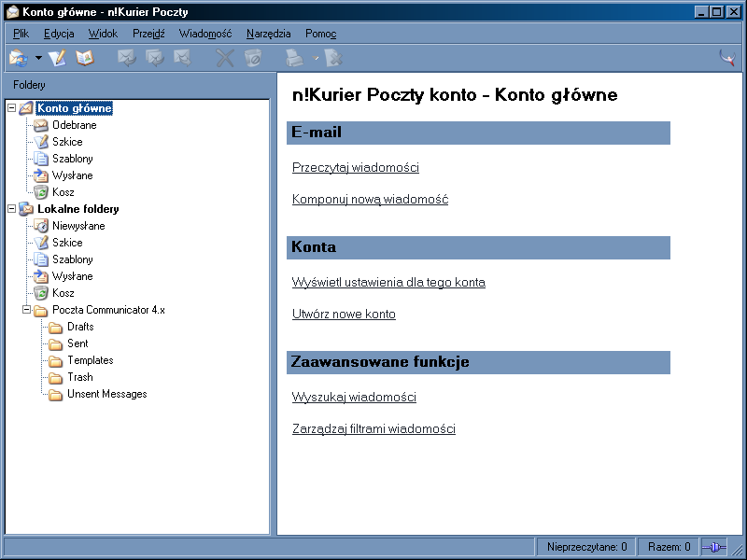
Task: Click the Print toolbar icon
Action: pos(294,58)
